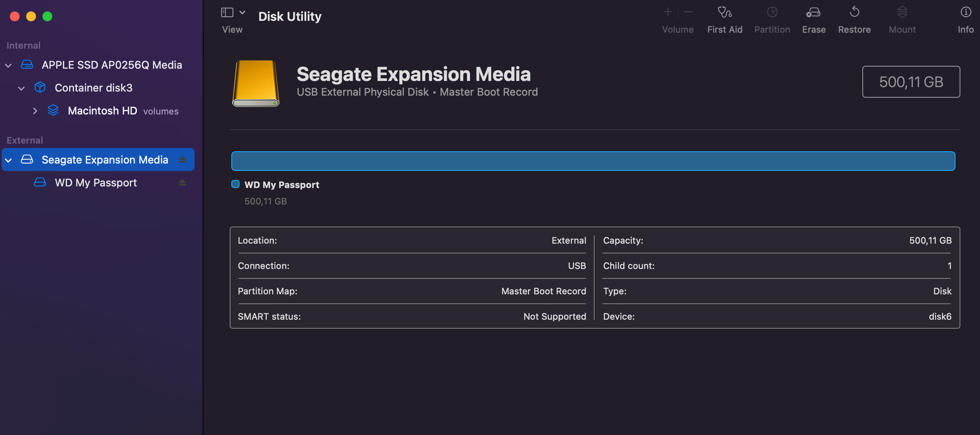
Task: Click the 500,11 GB text under the legend
Action: coord(266,201)
